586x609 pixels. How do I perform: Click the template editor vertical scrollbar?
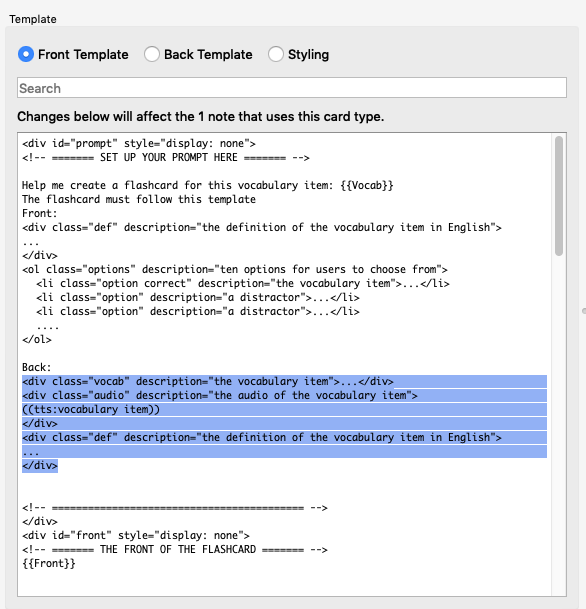pos(559,196)
